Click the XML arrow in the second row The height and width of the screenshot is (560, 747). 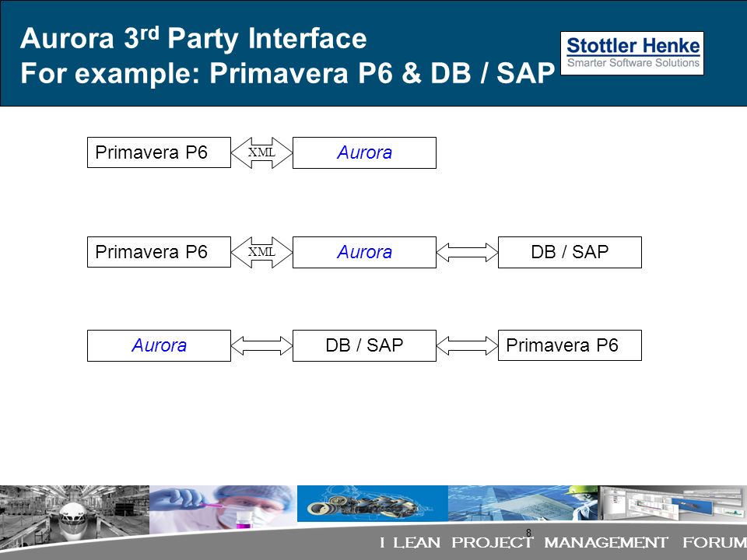(261, 252)
